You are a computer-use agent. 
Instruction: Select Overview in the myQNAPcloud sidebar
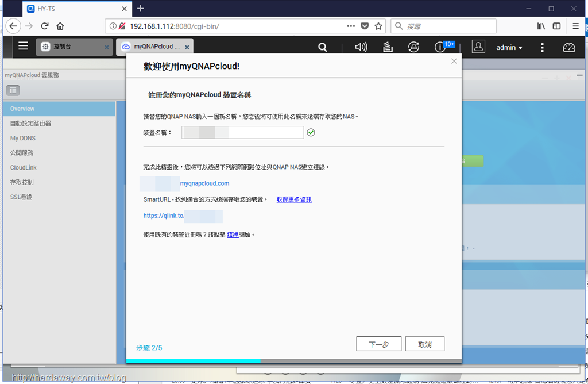pyautogui.click(x=59, y=109)
